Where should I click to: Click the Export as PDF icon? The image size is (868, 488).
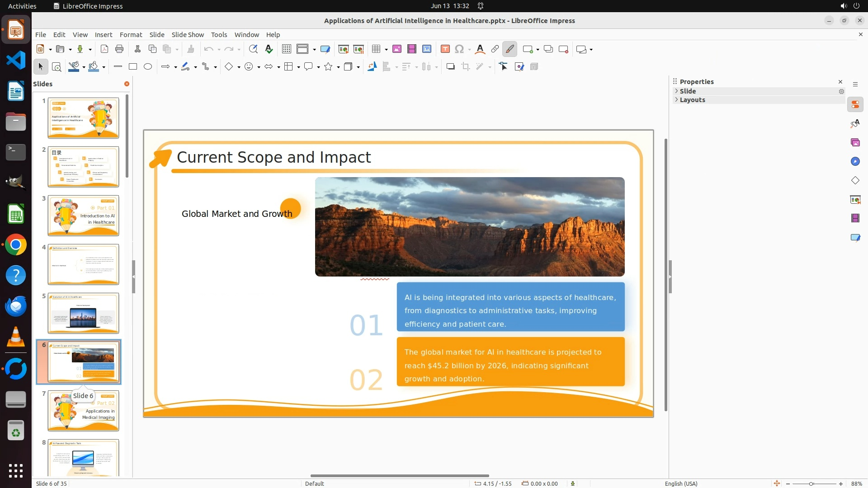tap(104, 49)
